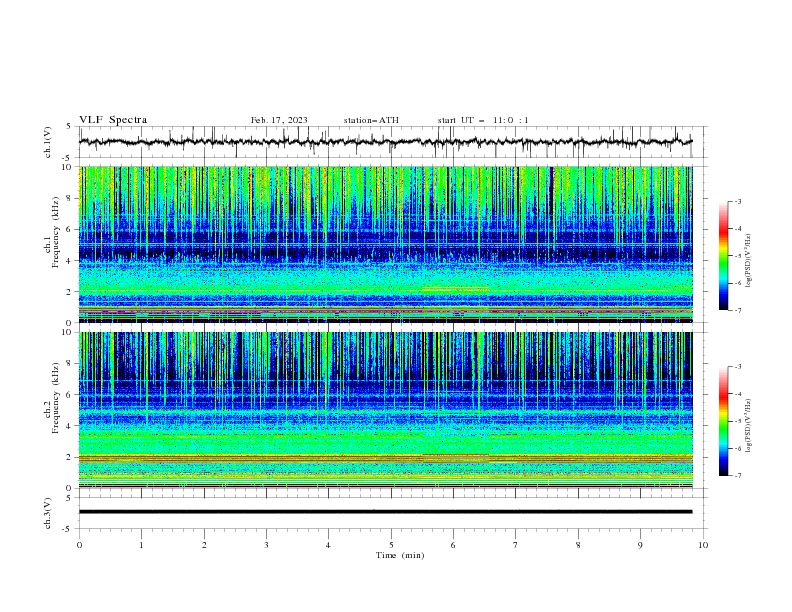The height and width of the screenshot is (612, 792).
Task: Click the time axis tick label '0'
Action: [x=79, y=545]
